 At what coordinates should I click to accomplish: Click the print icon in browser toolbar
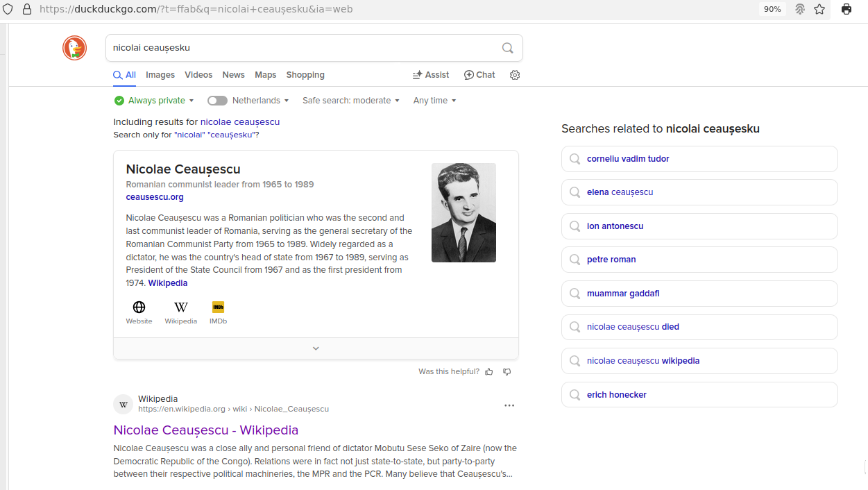846,9
